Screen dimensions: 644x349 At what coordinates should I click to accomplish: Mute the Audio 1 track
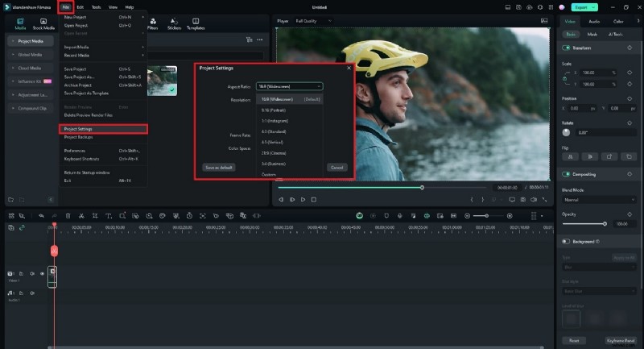coord(31,293)
